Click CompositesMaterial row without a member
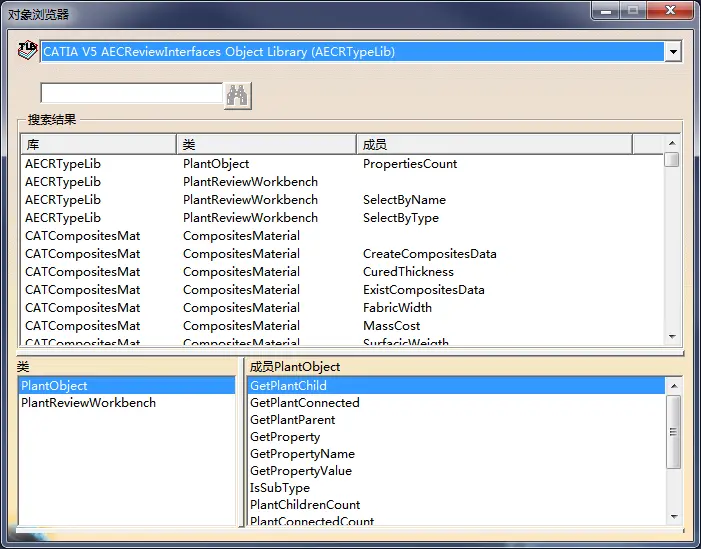The height and width of the screenshot is (549, 701). (x=342, y=236)
